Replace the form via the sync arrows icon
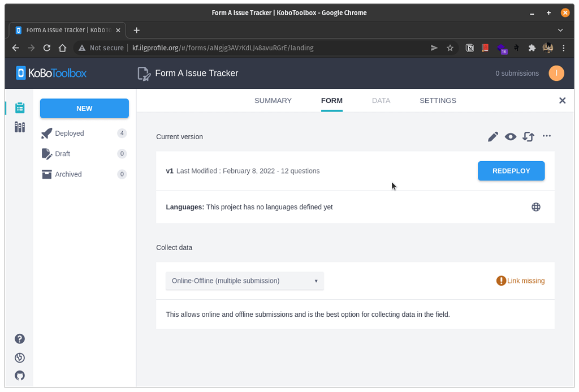This screenshot has width=579, height=392. pyautogui.click(x=528, y=136)
